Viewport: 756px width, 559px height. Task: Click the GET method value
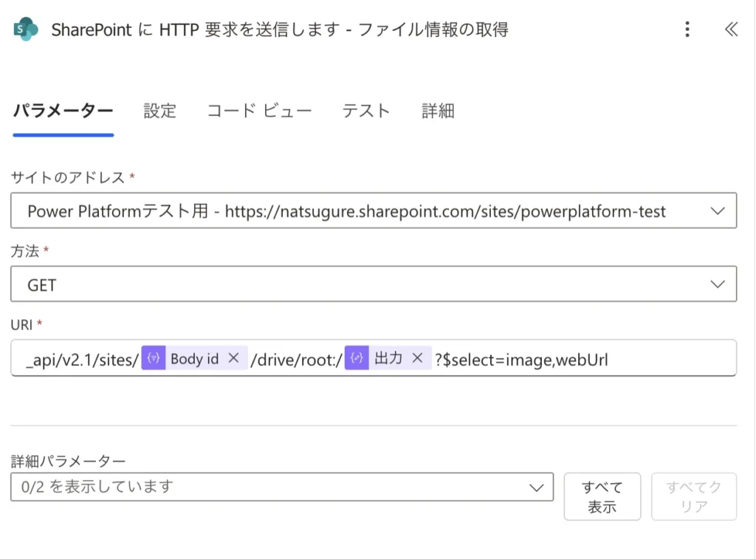(42, 286)
